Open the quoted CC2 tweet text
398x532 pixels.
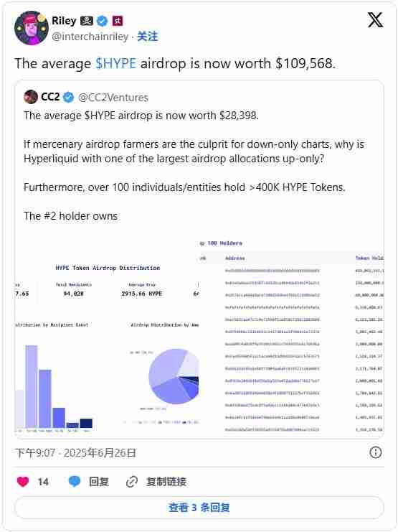[x=194, y=166]
